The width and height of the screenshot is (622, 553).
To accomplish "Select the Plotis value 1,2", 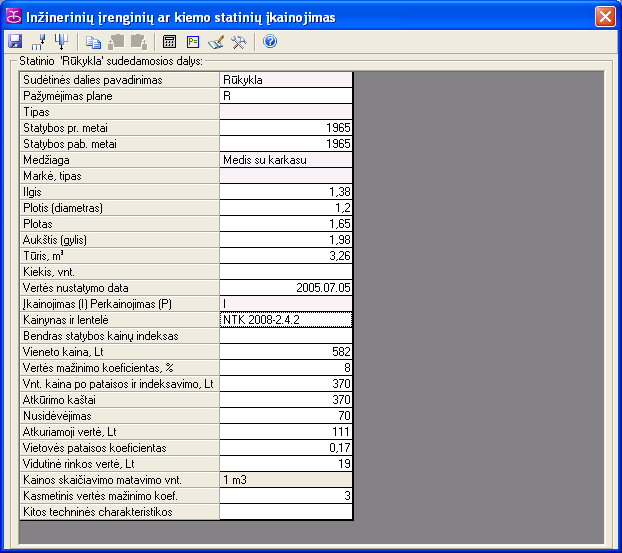I will (286, 208).
